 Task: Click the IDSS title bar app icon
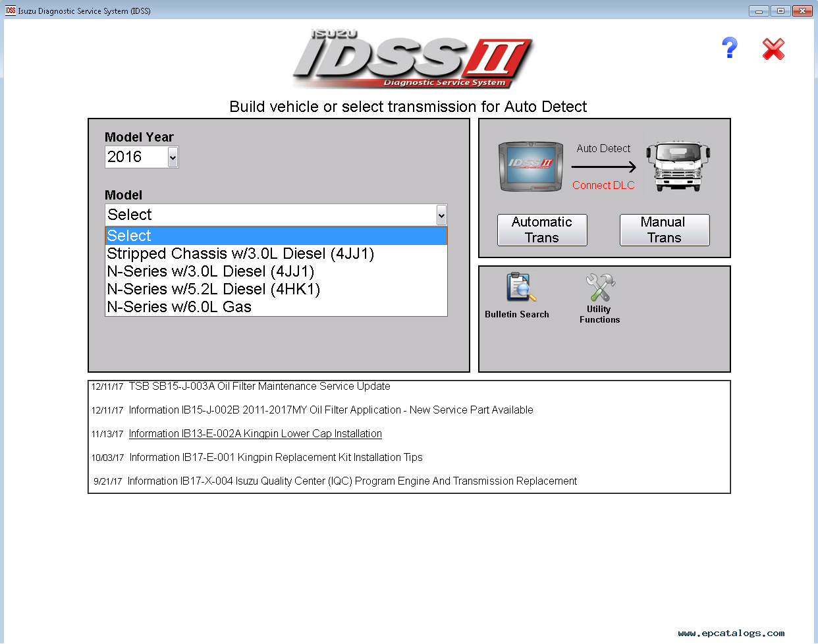click(10, 11)
